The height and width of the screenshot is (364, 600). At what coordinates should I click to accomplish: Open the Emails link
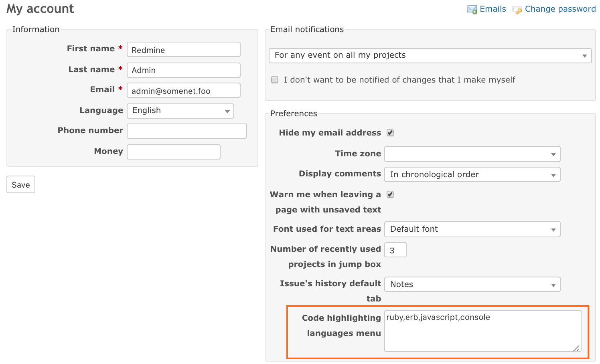click(493, 9)
